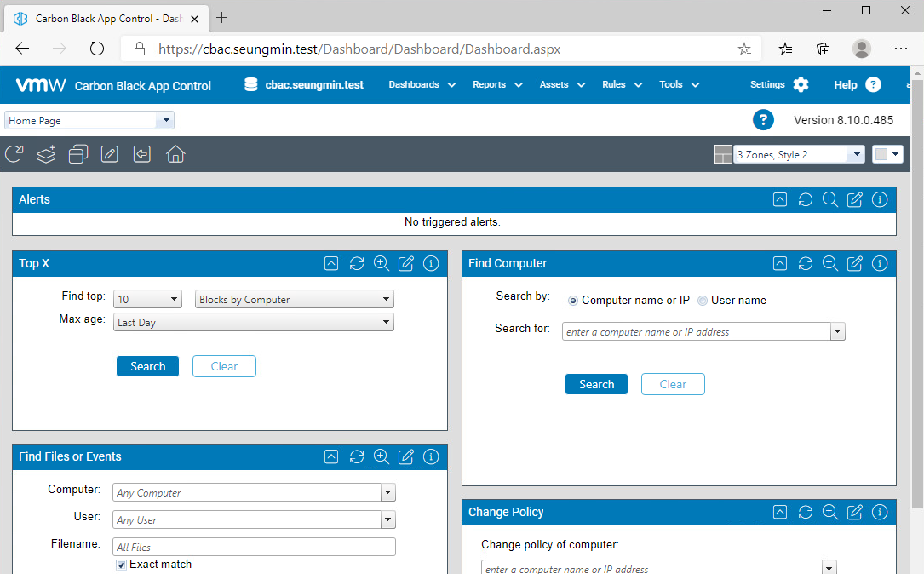
Task: Refresh the Find Files or Events panel
Action: pyautogui.click(x=357, y=456)
